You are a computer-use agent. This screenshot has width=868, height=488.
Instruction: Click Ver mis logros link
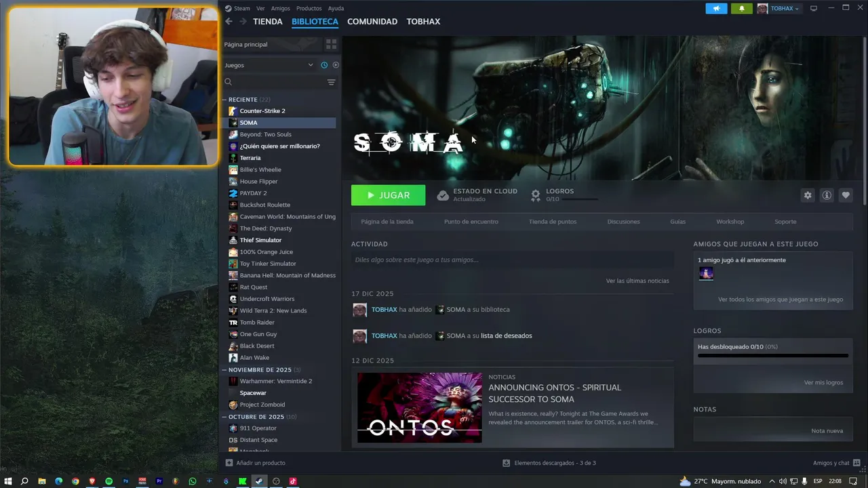(823, 382)
